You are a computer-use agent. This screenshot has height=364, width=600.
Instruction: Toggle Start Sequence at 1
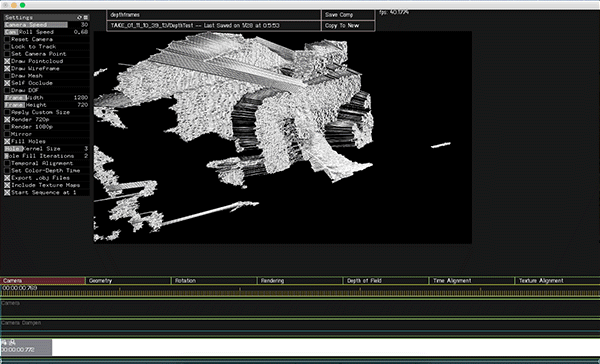tap(7, 192)
